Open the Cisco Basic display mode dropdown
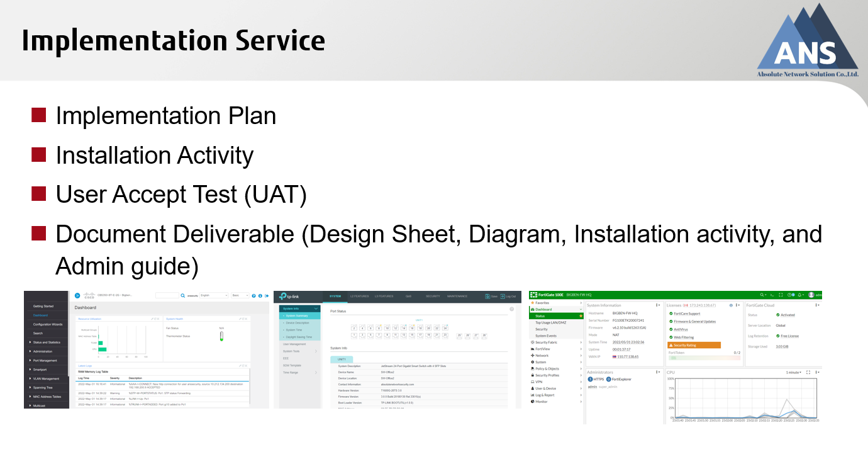 click(x=240, y=295)
